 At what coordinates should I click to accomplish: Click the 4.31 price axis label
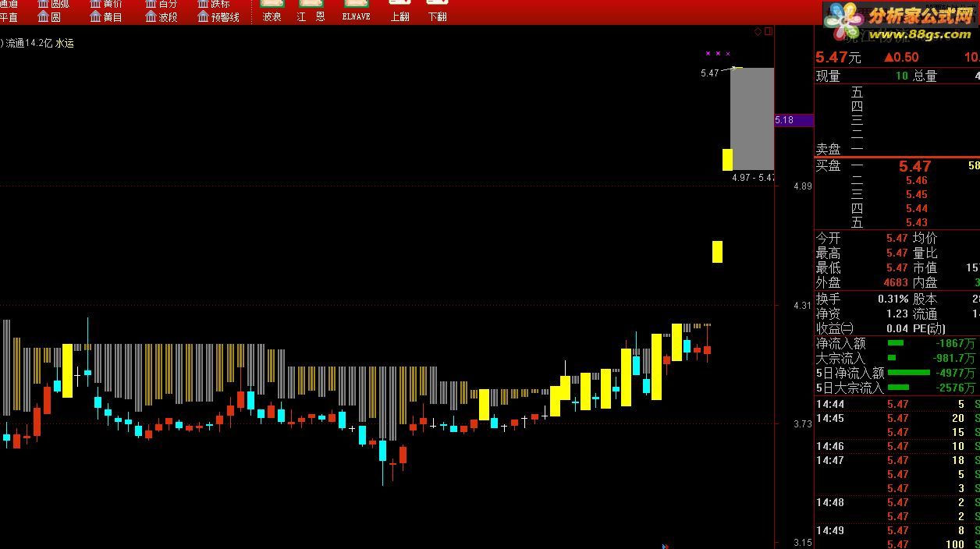pyautogui.click(x=802, y=306)
